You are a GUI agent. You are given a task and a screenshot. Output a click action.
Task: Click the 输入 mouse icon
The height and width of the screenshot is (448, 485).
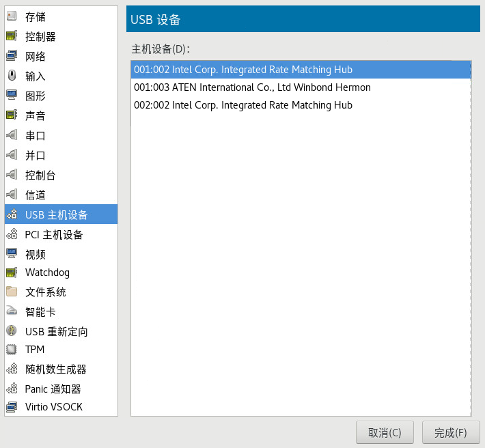pyautogui.click(x=12, y=75)
